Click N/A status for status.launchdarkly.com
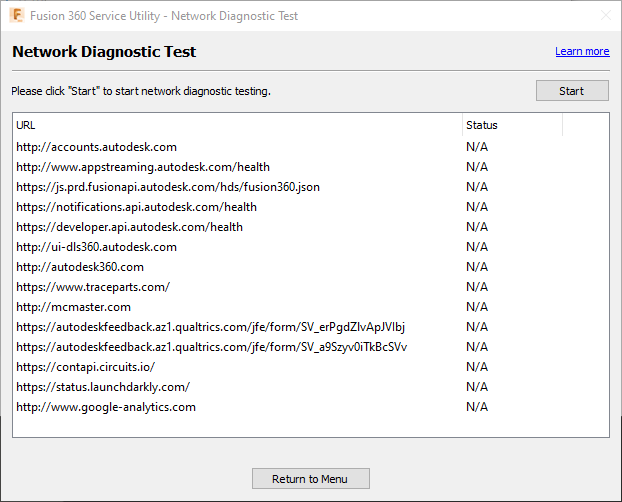This screenshot has height=502, width=622. [477, 387]
